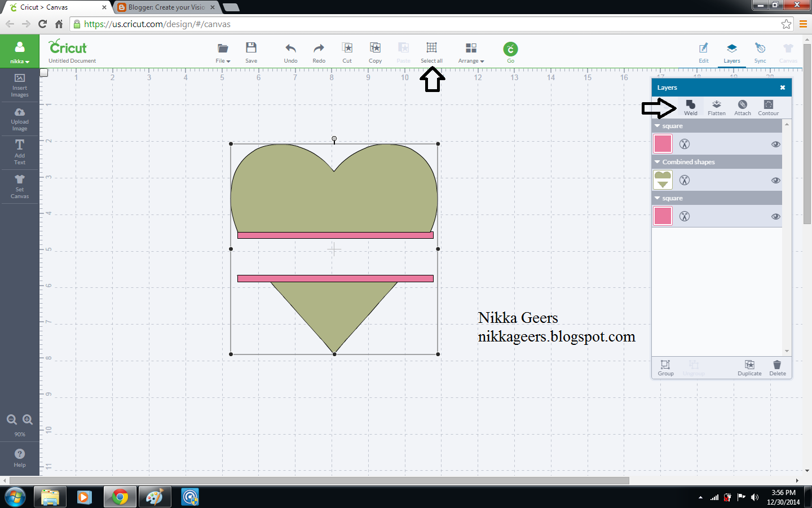The image size is (812, 508).
Task: Click the Group button in Layers panel
Action: tap(665, 368)
